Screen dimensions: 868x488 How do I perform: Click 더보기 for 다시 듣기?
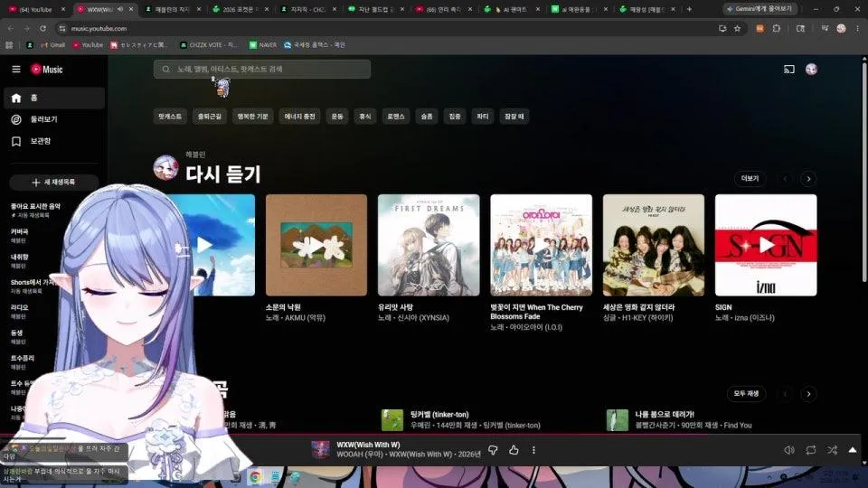(x=750, y=179)
